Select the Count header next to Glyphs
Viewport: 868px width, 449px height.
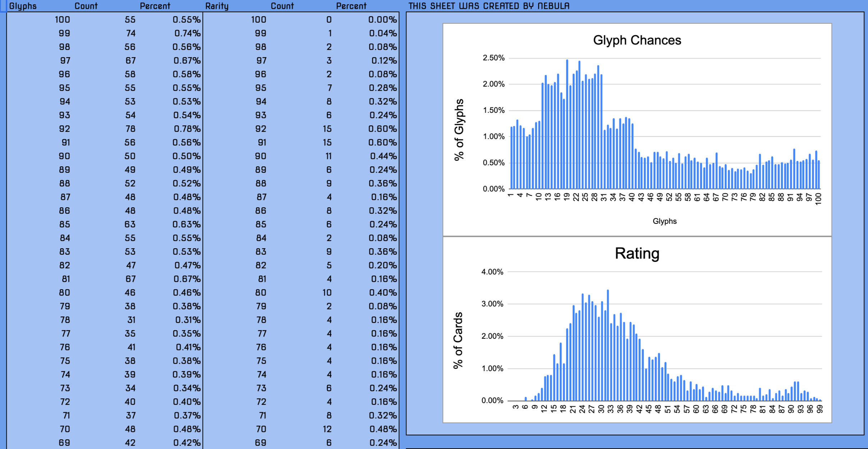coord(86,6)
